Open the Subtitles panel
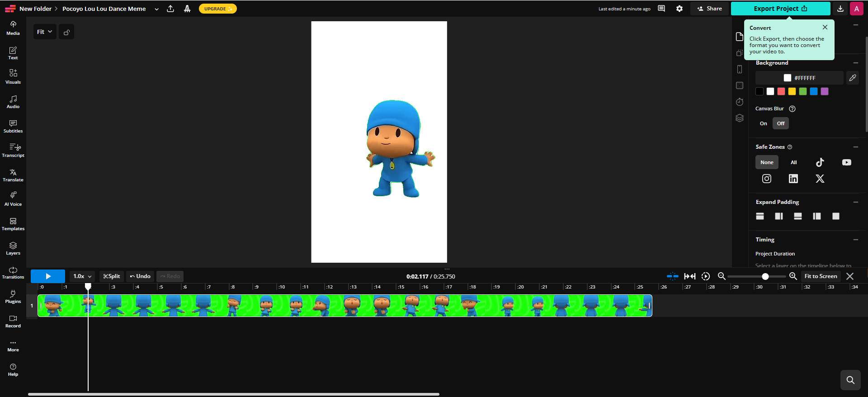868x397 pixels. point(13,126)
